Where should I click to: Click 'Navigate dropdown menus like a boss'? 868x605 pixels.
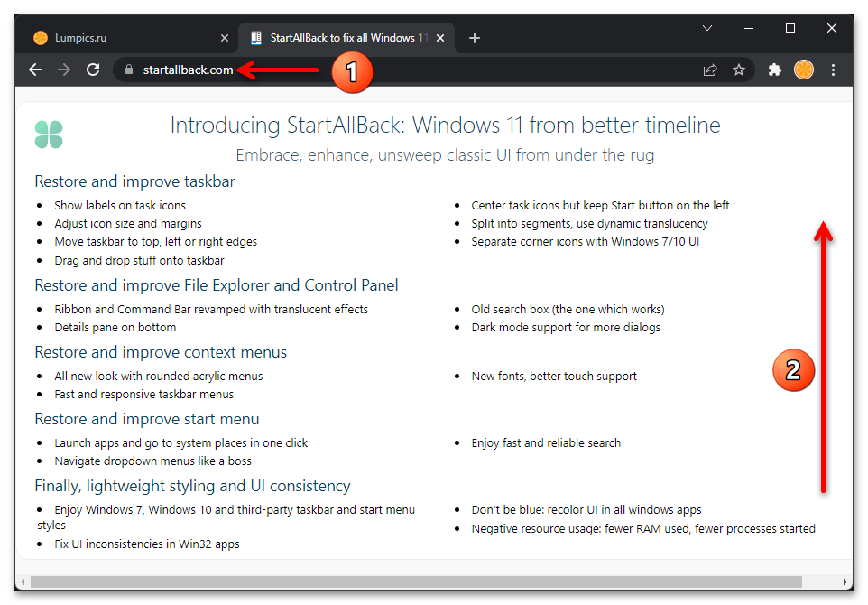pos(152,461)
